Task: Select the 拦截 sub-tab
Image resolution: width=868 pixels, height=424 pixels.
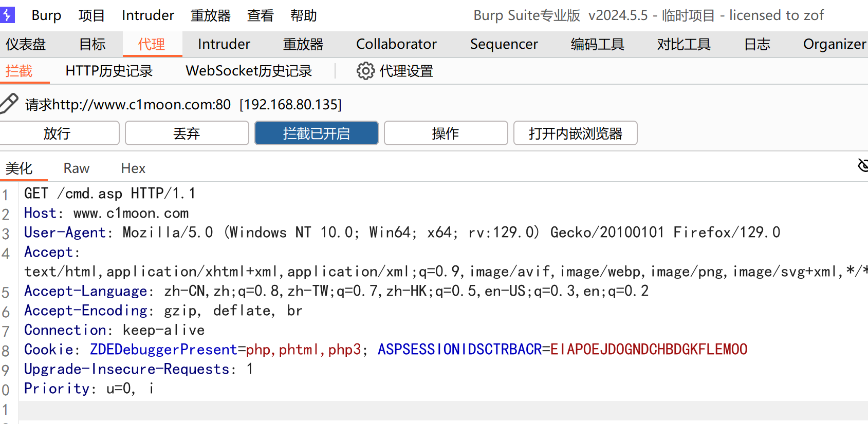Action: click(20, 71)
